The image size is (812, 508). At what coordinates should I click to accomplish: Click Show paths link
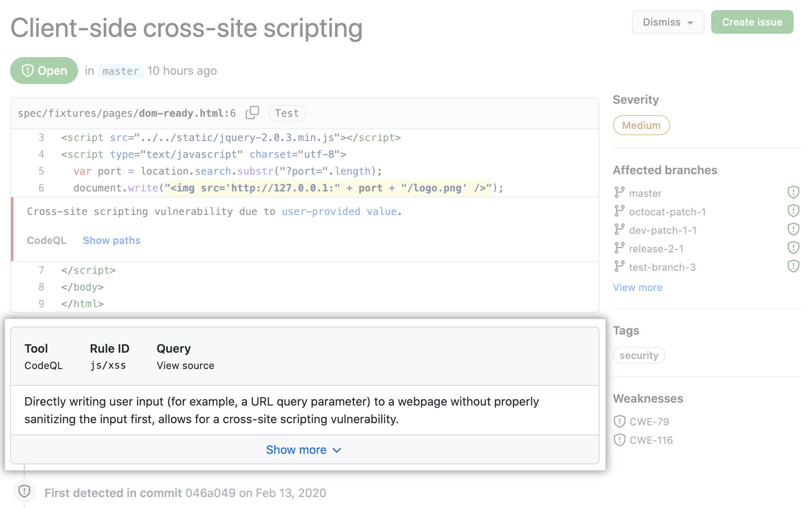pyautogui.click(x=112, y=241)
